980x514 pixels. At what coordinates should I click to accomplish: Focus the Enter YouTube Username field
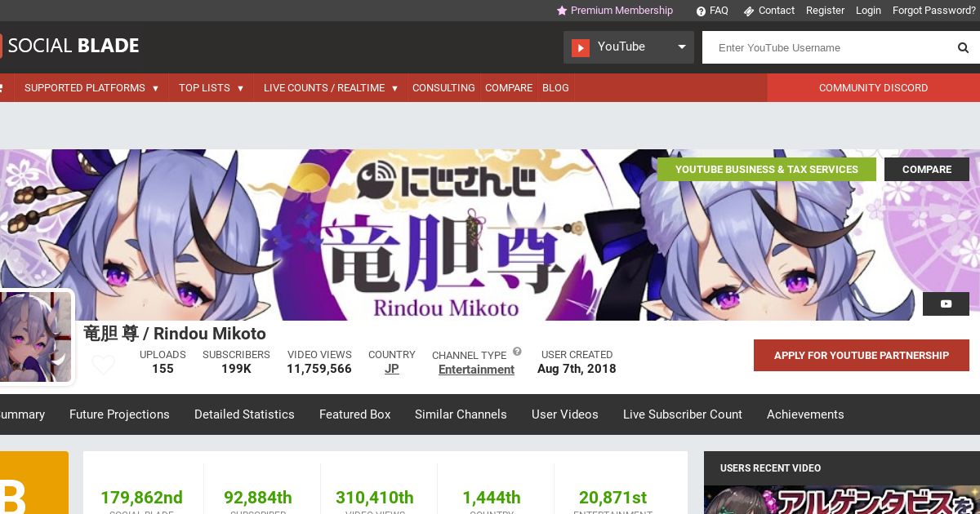[826, 48]
